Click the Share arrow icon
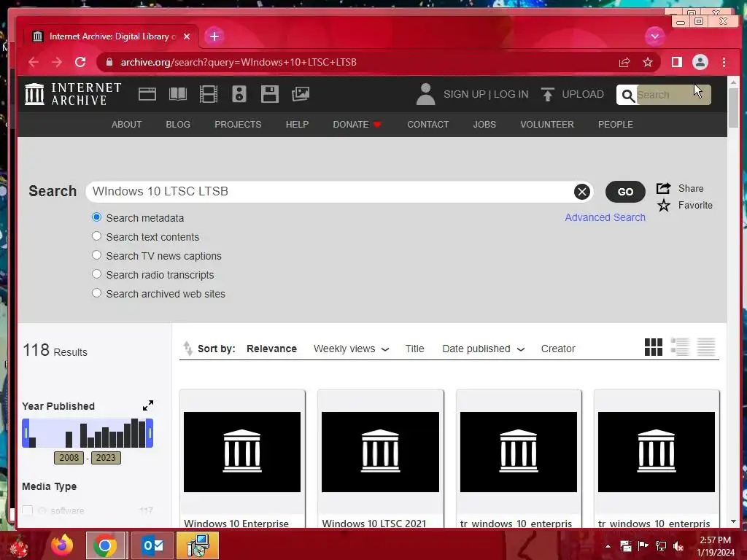747x560 pixels. 664,188
